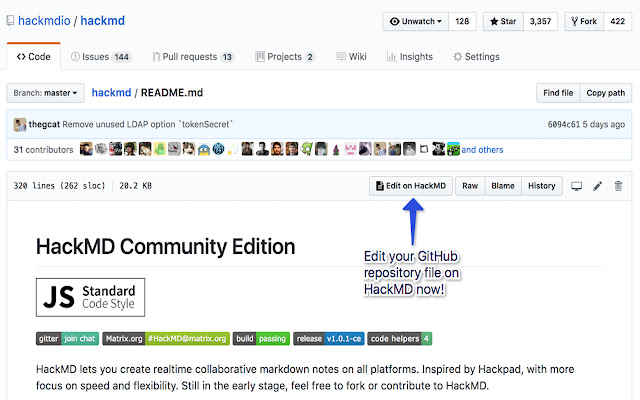The image size is (640, 400).
Task: View the 128 watchers count
Action: (462, 21)
